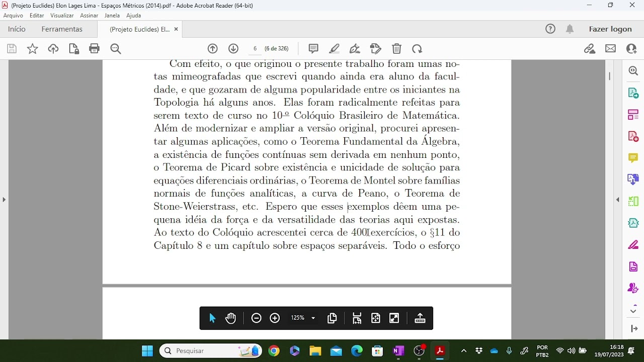Open the 125% zoom level dropdown
The height and width of the screenshot is (362, 644).
[x=303, y=318]
